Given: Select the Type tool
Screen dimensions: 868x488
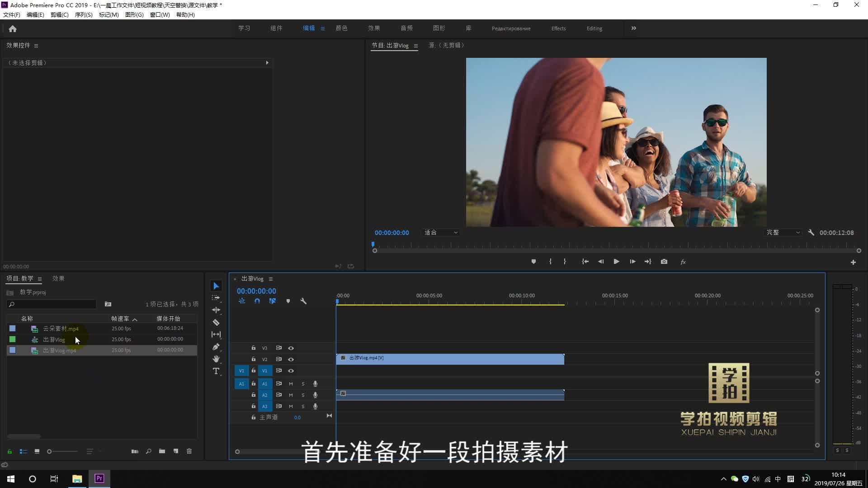Looking at the screenshot, I should 216,371.
